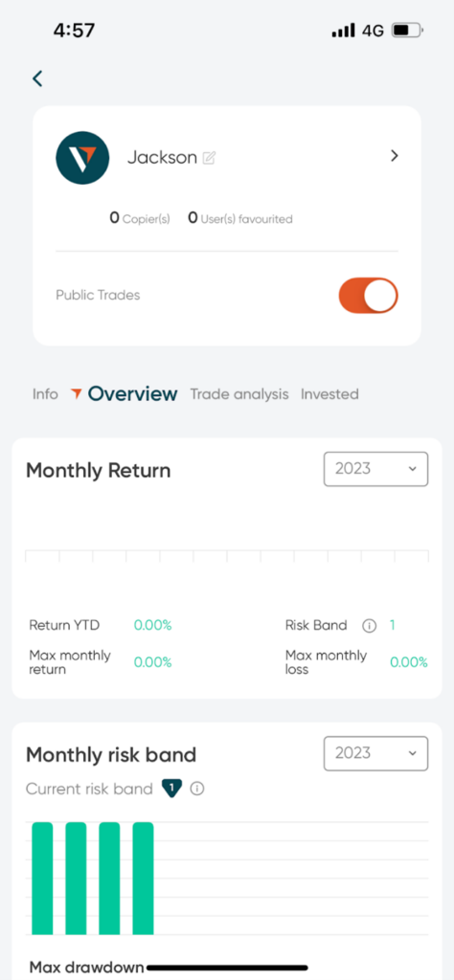Viewport: 454px width, 980px height.
Task: Switch to the Info tab
Action: pyautogui.click(x=45, y=394)
